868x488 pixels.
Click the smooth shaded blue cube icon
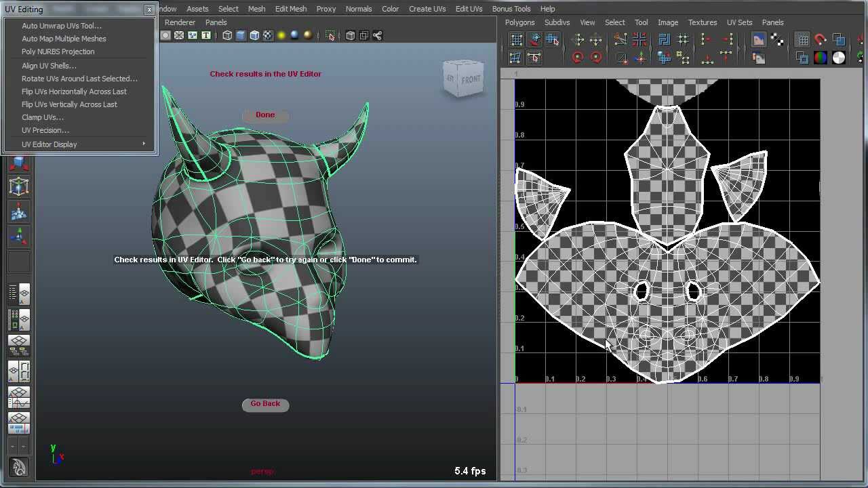point(241,35)
